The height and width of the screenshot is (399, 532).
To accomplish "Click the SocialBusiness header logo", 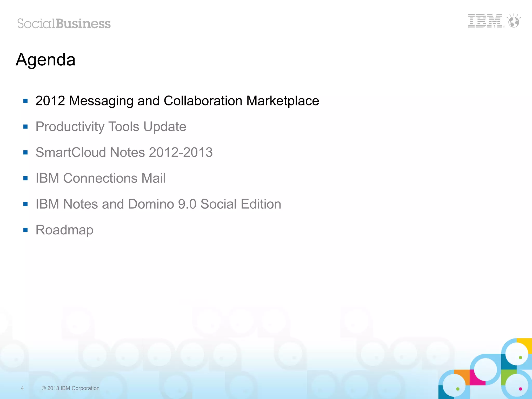I will coord(64,24).
